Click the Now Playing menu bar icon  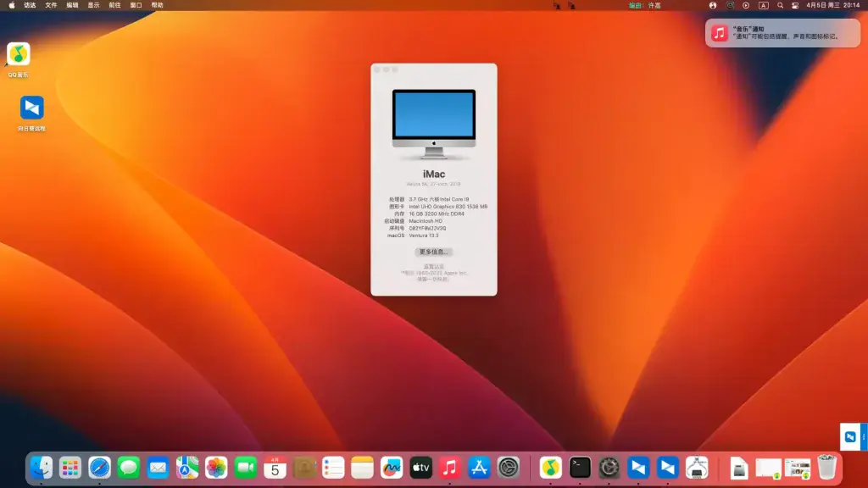[x=746, y=6]
